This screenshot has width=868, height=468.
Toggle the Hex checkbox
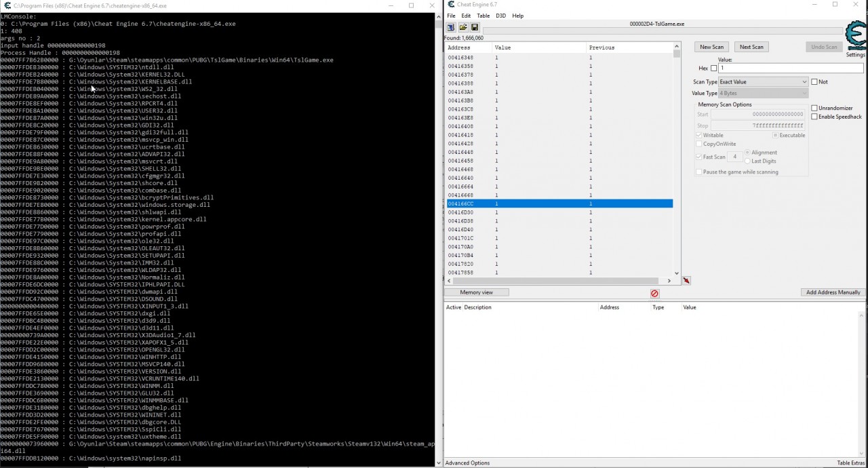[x=713, y=69]
